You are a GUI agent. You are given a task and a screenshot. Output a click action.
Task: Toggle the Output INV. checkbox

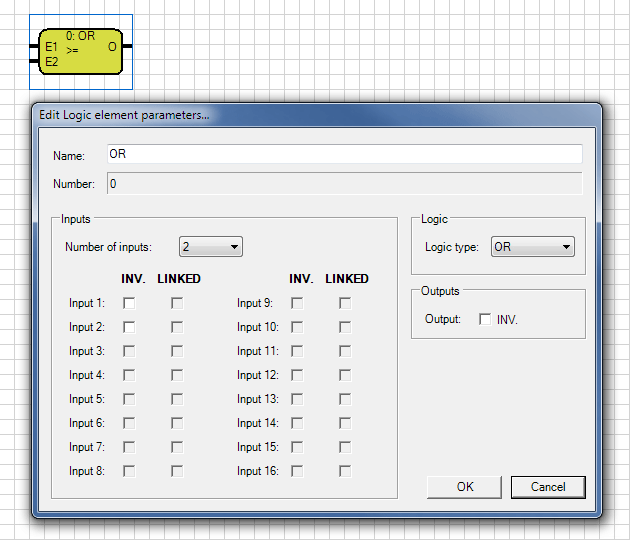485,319
